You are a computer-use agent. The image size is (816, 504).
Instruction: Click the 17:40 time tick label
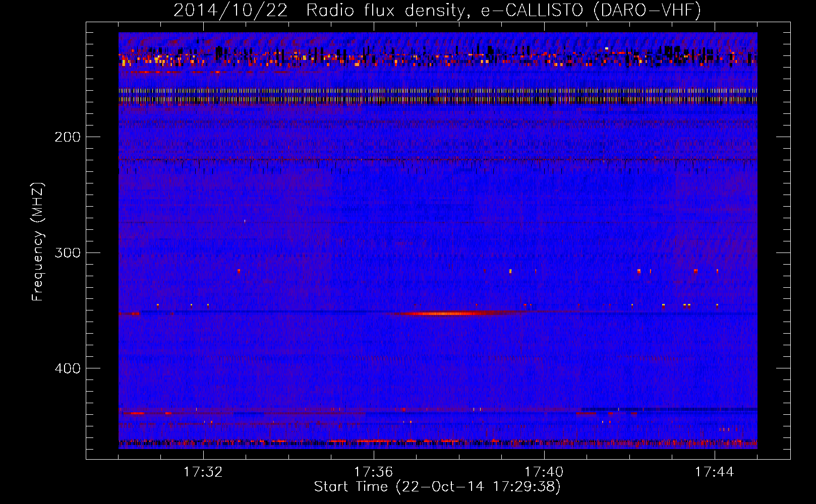click(544, 472)
